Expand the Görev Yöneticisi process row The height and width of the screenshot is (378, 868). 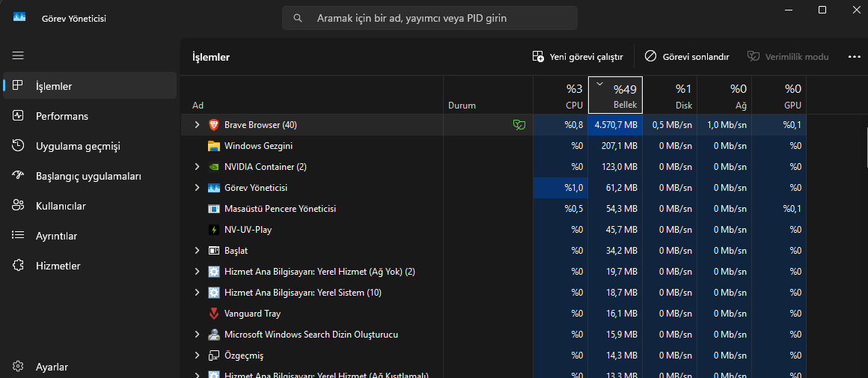click(197, 188)
